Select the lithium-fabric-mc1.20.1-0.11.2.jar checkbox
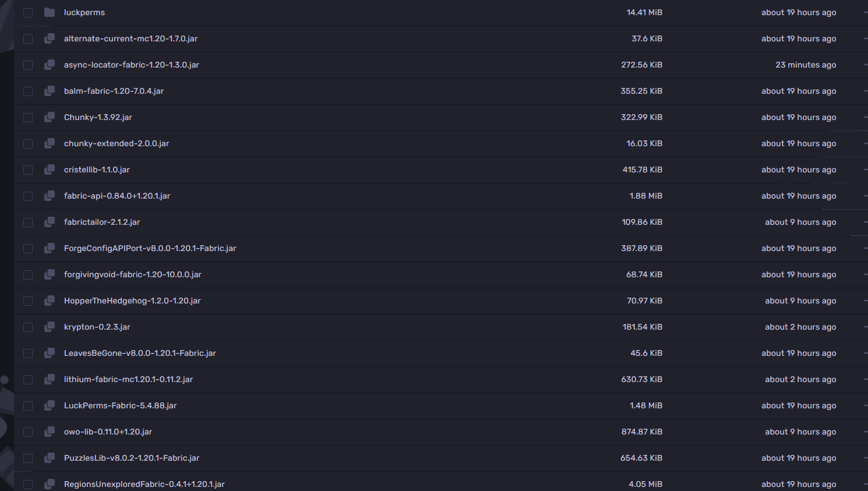The image size is (868, 491). pos(28,380)
